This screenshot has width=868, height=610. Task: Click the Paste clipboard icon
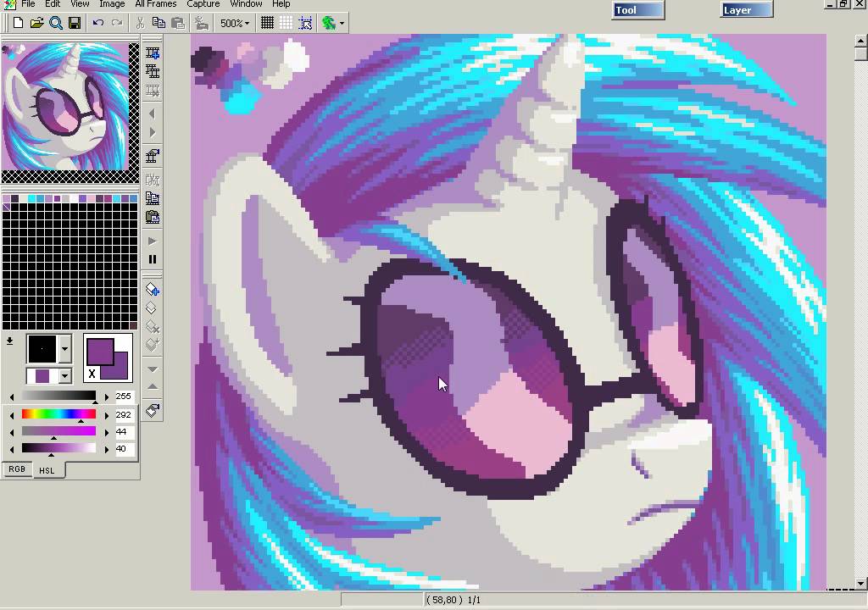click(178, 23)
